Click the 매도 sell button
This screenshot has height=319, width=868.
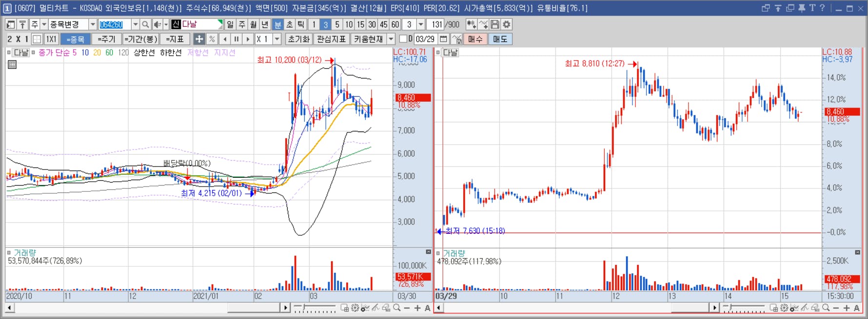[x=500, y=39]
